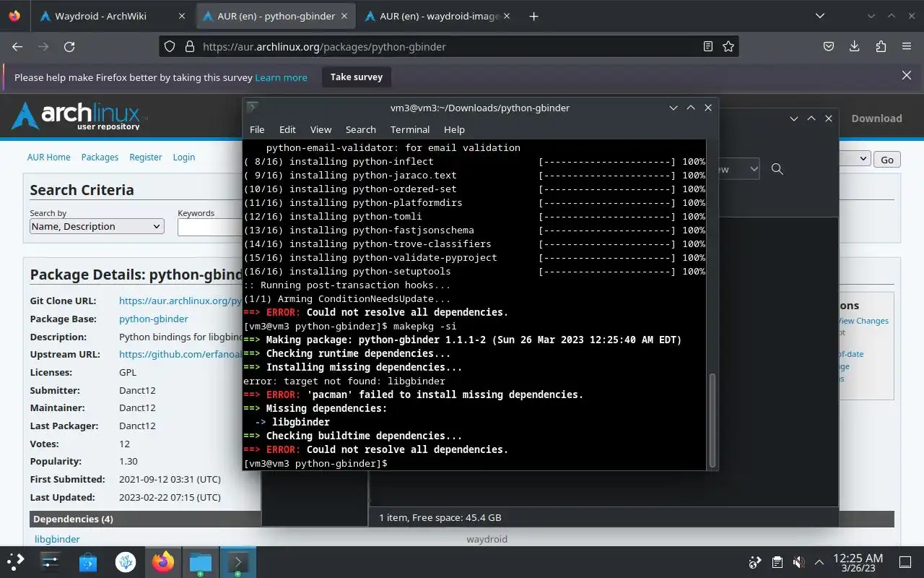The image size is (924, 578).
Task: Open the KDE application launcher
Action: 16,561
